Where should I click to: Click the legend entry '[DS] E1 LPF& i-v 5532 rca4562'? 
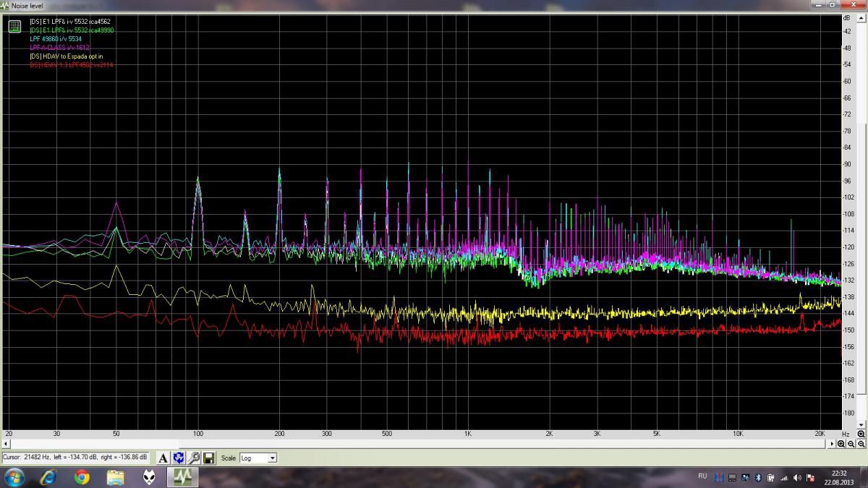(70, 22)
